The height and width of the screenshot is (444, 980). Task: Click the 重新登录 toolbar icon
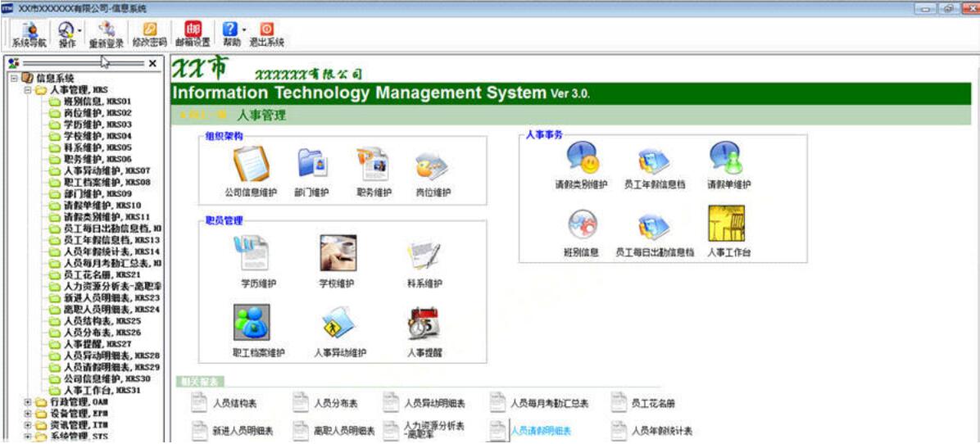pyautogui.click(x=107, y=34)
